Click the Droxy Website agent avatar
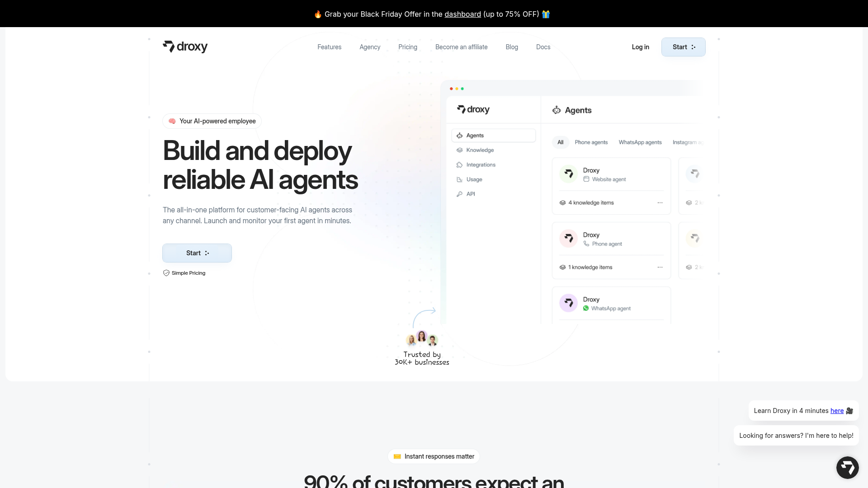 click(x=568, y=174)
